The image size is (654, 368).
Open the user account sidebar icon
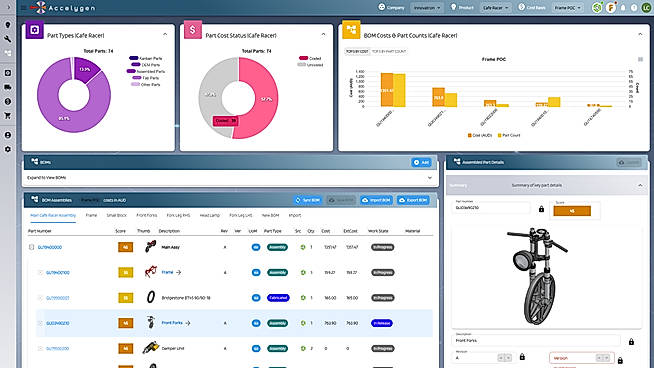pos(8,135)
